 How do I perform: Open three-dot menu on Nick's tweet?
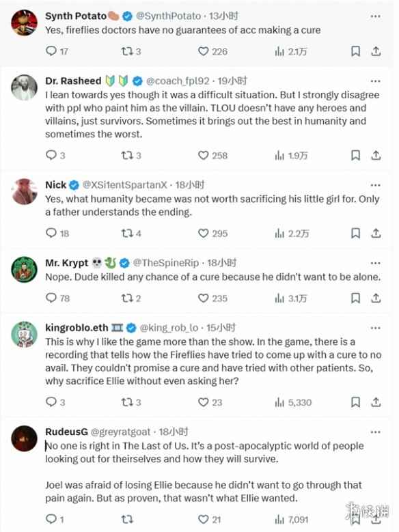tap(375, 185)
